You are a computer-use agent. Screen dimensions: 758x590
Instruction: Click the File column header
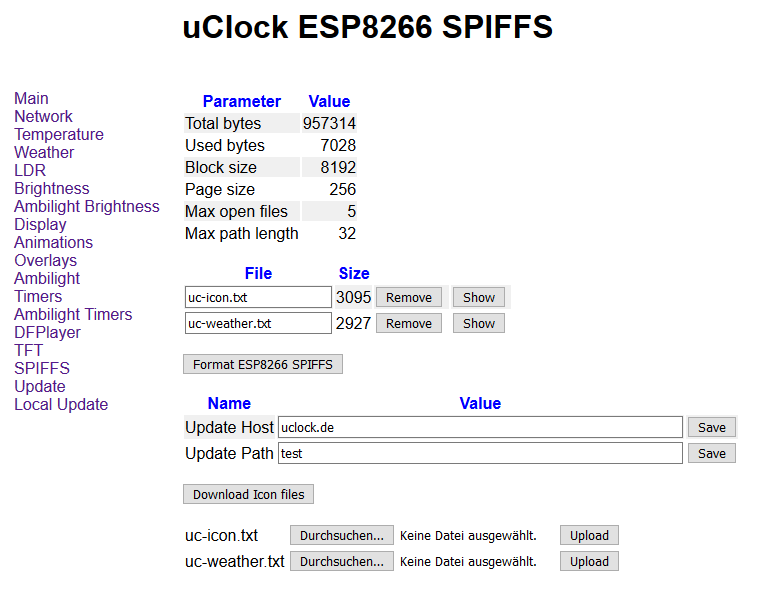[258, 273]
